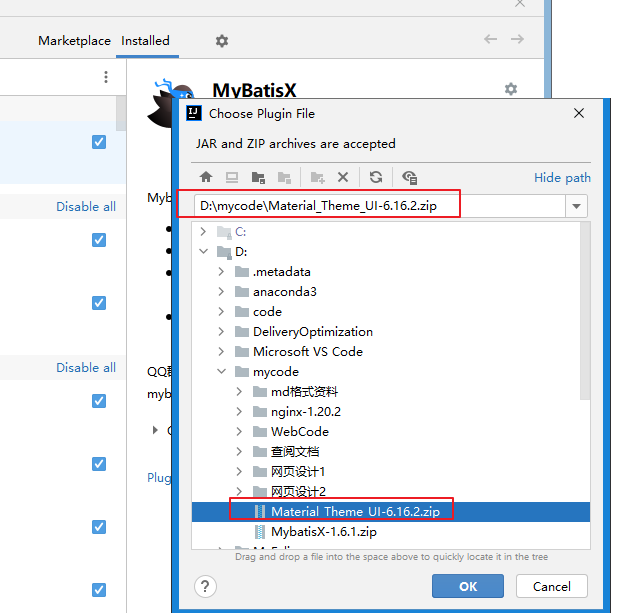Click the second Disable all link
This screenshot has width=617, height=613.
click(86, 367)
